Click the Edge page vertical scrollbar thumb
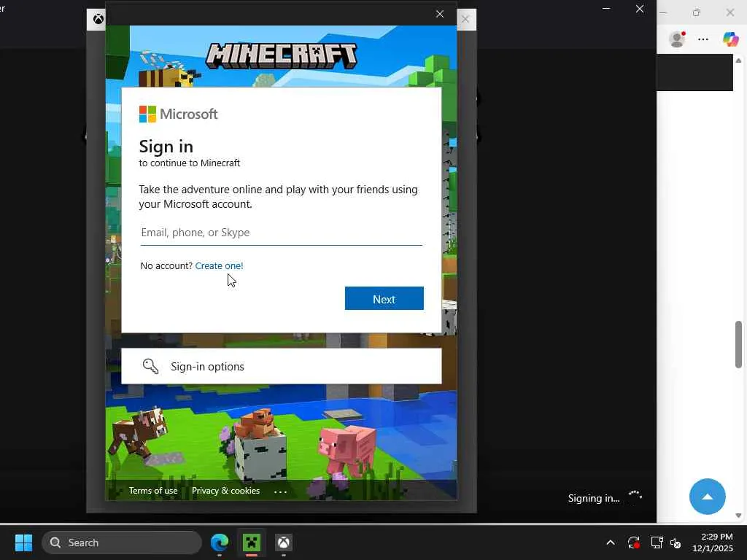Screen dimensions: 747x560 click(x=738, y=344)
